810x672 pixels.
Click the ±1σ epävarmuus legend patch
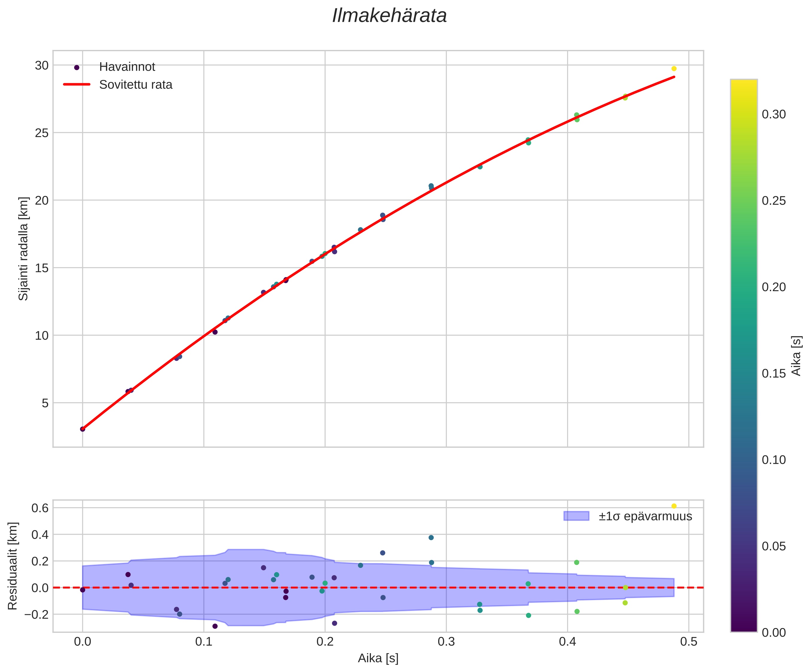tap(576, 516)
